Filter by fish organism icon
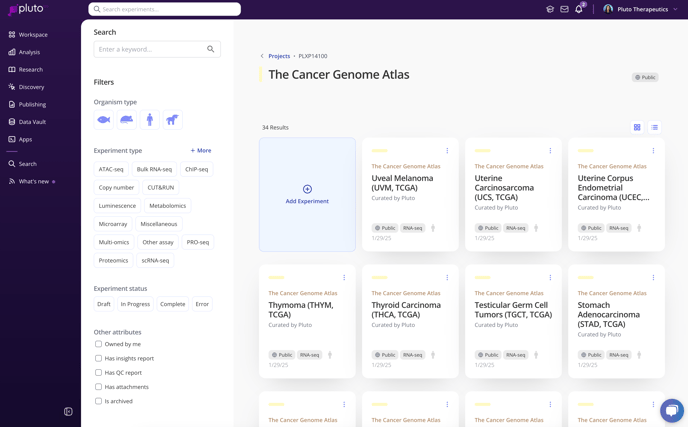Viewport: 688px width, 427px height. (104, 120)
